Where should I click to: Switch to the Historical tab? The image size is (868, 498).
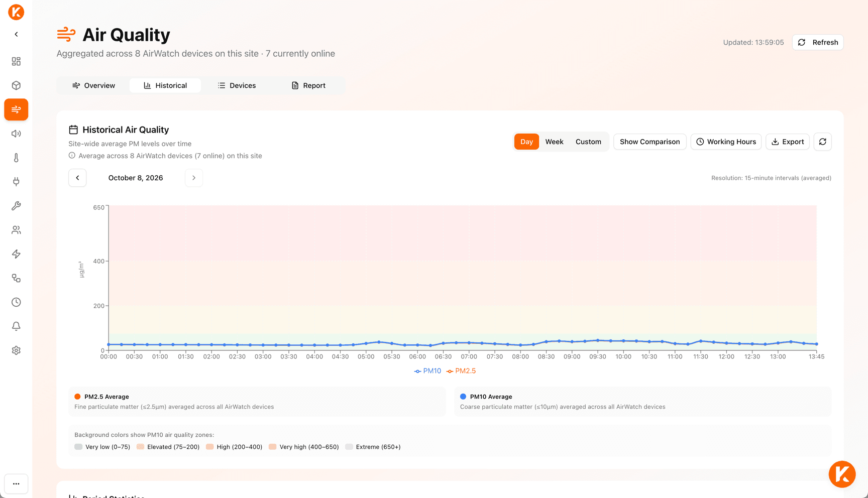[x=165, y=85]
